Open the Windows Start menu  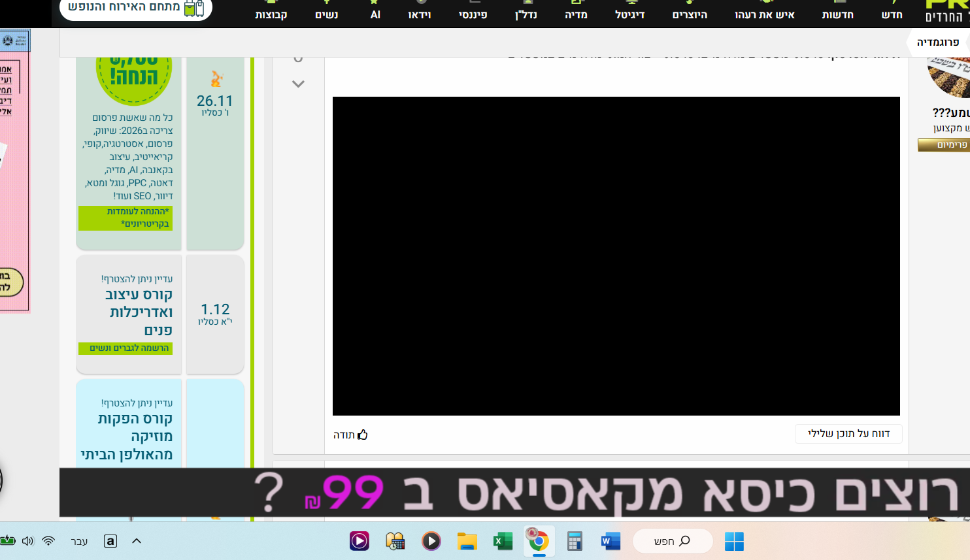(x=734, y=541)
